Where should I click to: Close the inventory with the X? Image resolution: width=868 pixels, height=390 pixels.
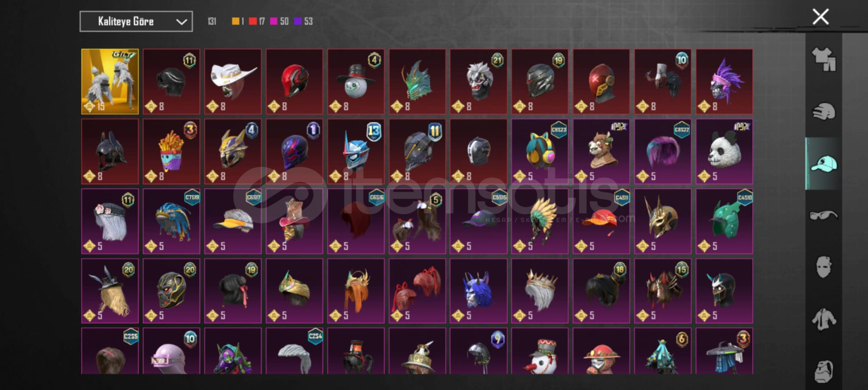tap(821, 17)
